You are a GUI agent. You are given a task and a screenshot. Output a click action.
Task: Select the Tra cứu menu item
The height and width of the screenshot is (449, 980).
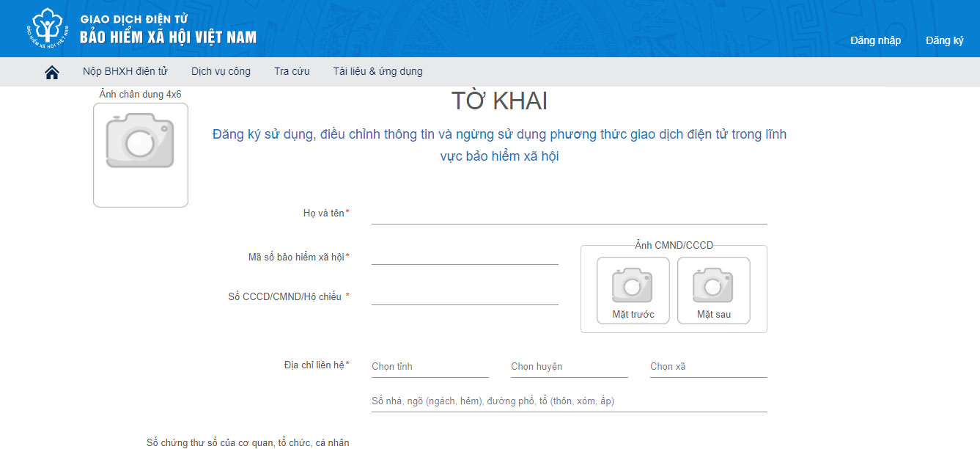[292, 71]
